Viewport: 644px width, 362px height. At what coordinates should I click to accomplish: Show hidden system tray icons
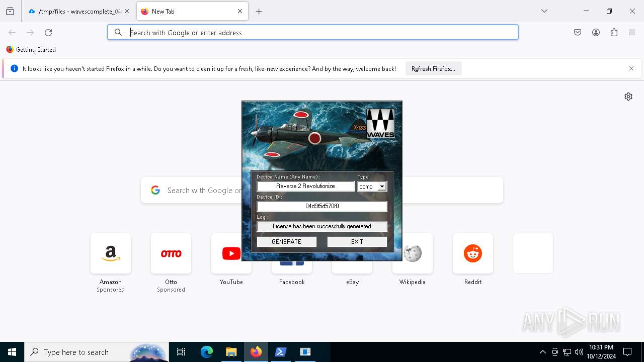pos(542,352)
